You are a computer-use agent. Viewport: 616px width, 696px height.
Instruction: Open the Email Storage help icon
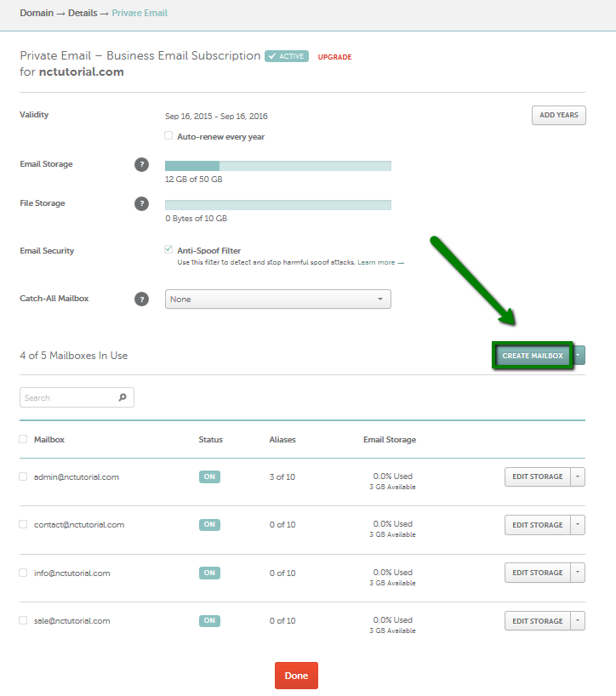pyautogui.click(x=141, y=165)
